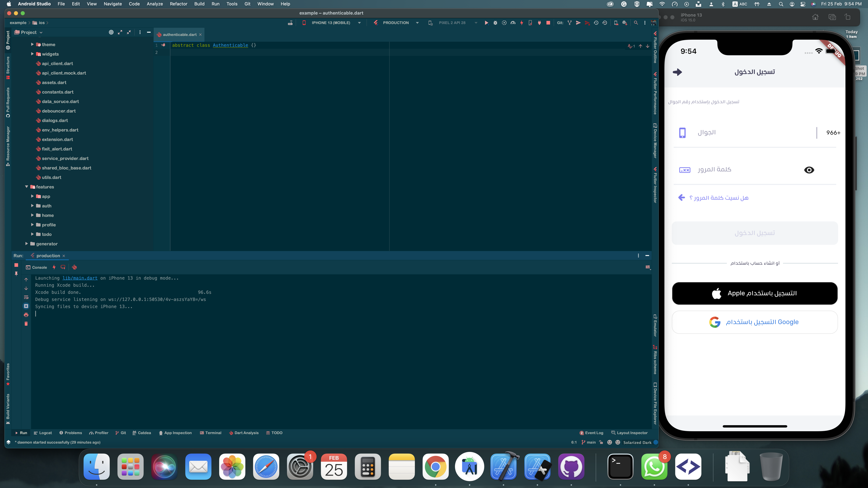Open the Build menu
The width and height of the screenshot is (868, 488).
click(199, 4)
